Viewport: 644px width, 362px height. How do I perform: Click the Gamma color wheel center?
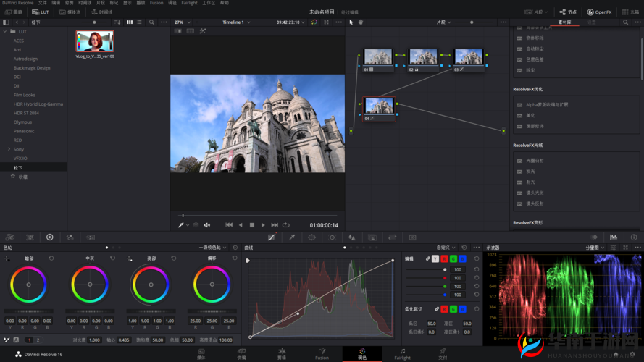[x=90, y=285]
